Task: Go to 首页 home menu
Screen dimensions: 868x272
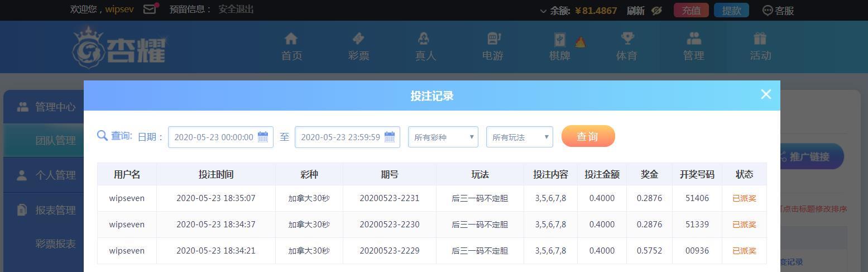Action: (x=291, y=47)
